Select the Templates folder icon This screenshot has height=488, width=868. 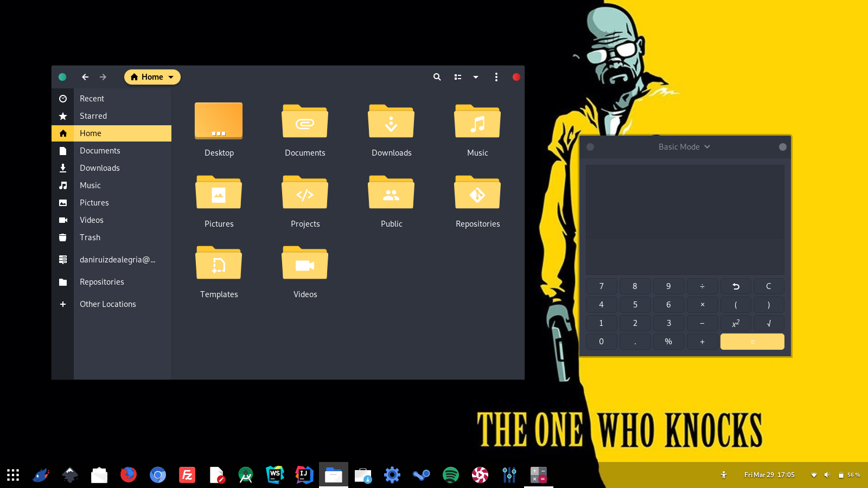219,262
